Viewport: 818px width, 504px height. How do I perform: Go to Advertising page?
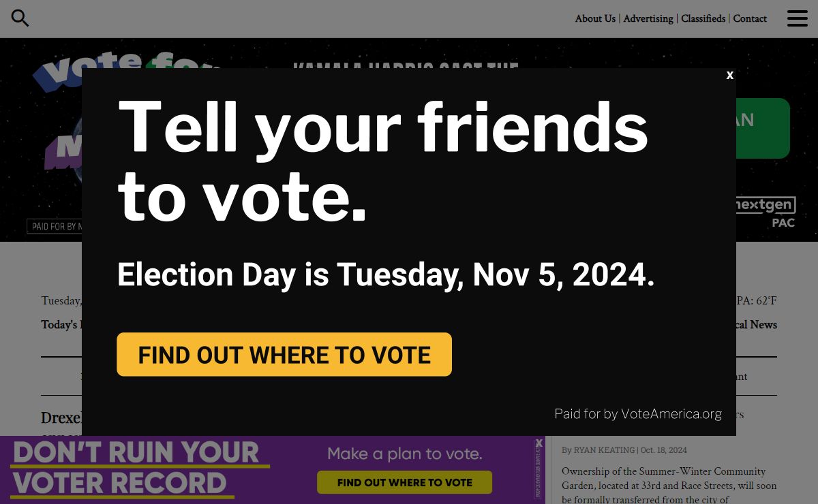tap(648, 18)
